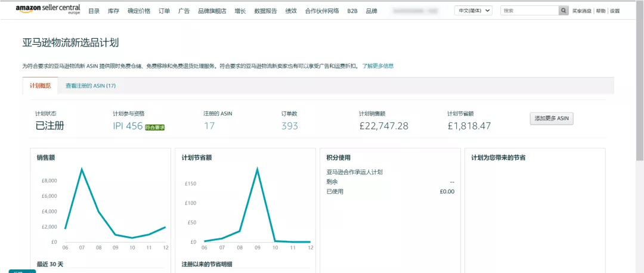Image resolution: width=644 pixels, height=273 pixels.
Task: Follow the 了解更多信息 link
Action: click(378, 66)
